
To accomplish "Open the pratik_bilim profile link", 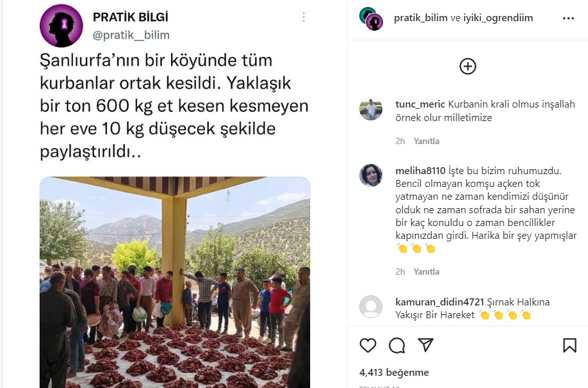I will point(420,18).
